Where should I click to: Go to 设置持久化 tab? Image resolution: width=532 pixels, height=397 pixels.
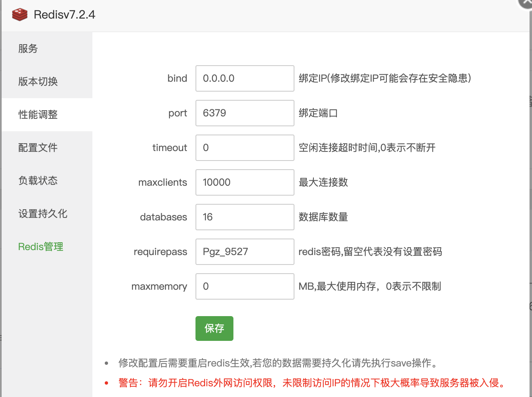[x=47, y=214]
